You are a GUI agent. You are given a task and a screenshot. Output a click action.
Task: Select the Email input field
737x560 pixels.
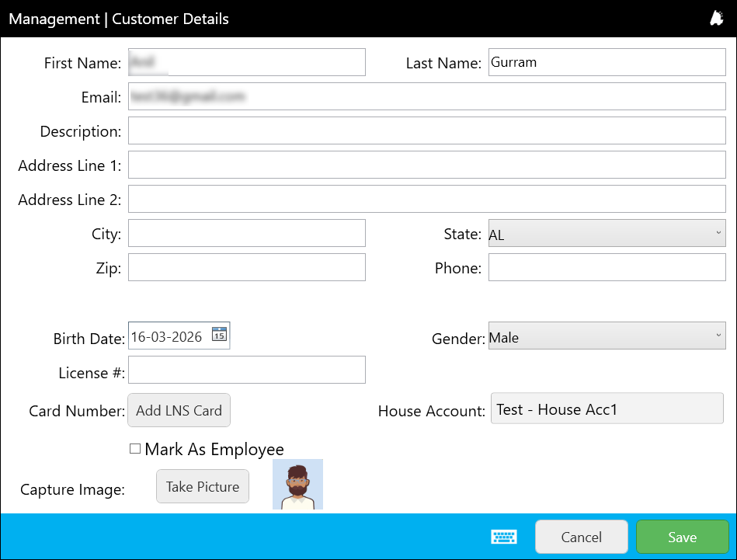coord(426,97)
